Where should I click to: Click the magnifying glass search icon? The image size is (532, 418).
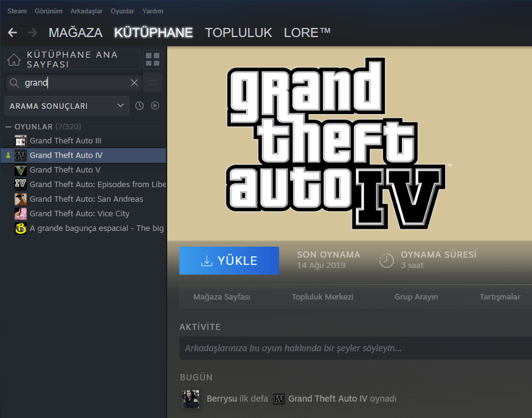coord(13,83)
